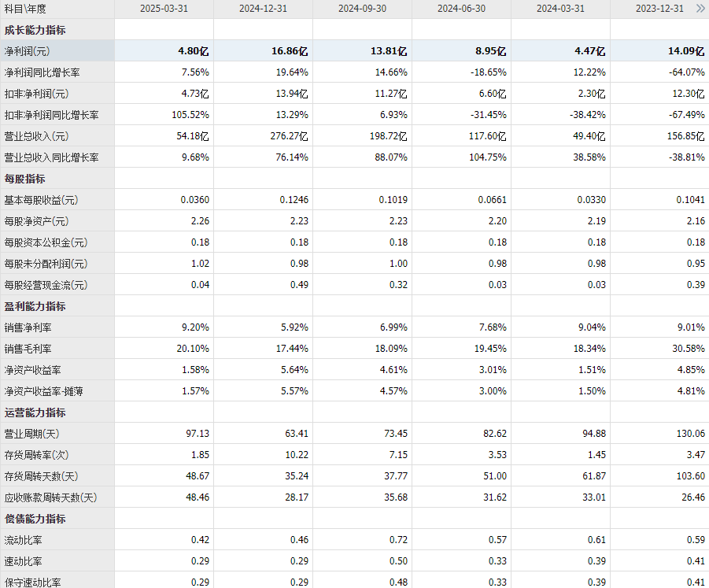Click the 净资产收益率 row label
Screen dimensions: 709x588
32,370
